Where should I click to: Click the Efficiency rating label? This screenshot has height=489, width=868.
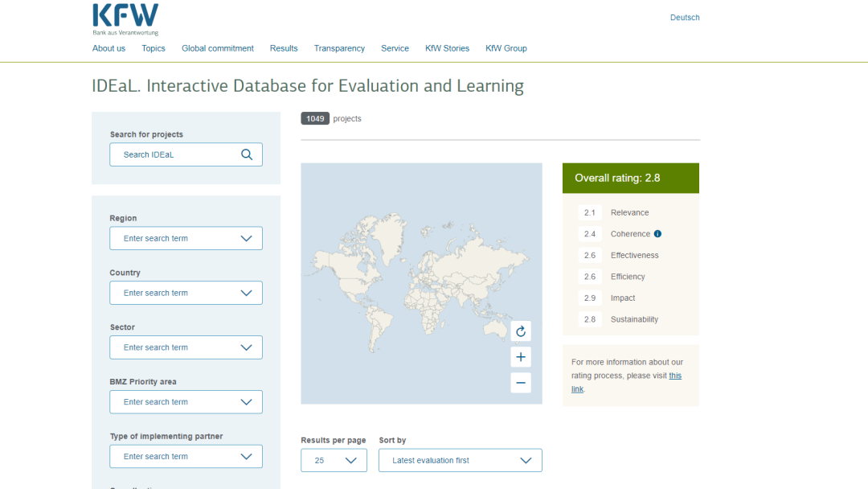[628, 277]
